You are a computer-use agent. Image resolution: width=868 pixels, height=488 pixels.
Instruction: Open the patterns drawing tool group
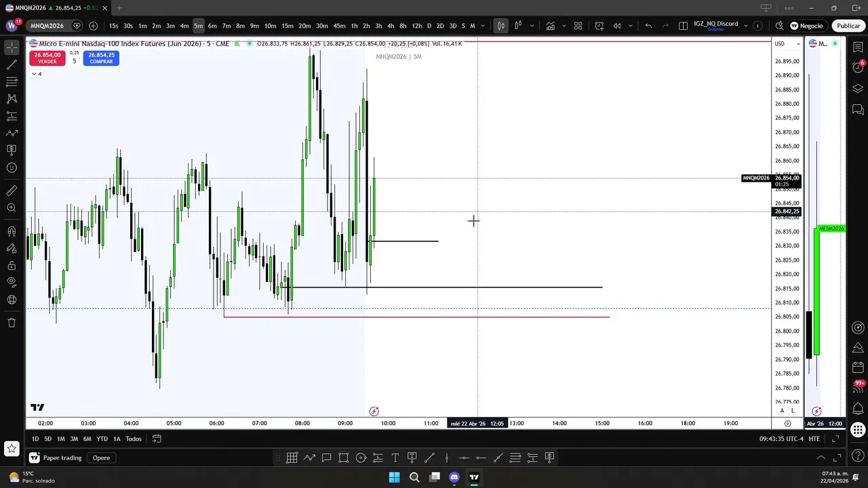tap(12, 99)
